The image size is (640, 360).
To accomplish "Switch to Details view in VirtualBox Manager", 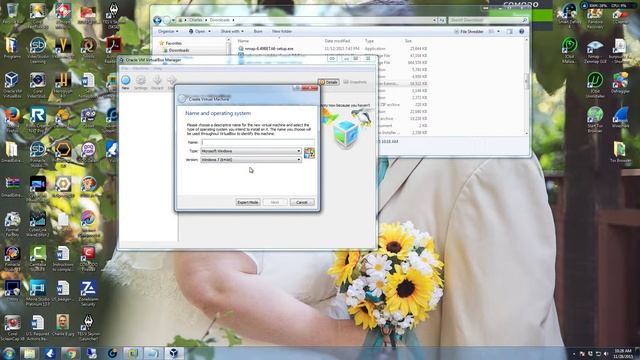I will pyautogui.click(x=329, y=82).
